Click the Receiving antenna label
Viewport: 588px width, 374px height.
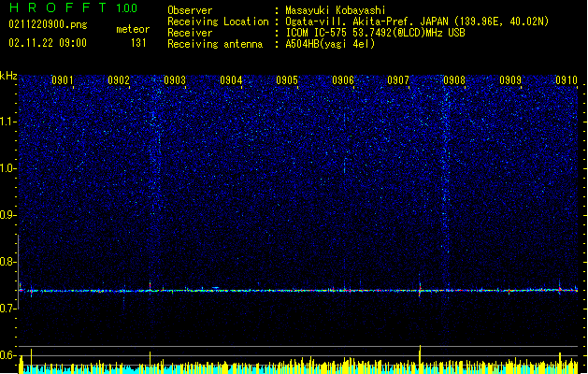pyautogui.click(x=215, y=44)
